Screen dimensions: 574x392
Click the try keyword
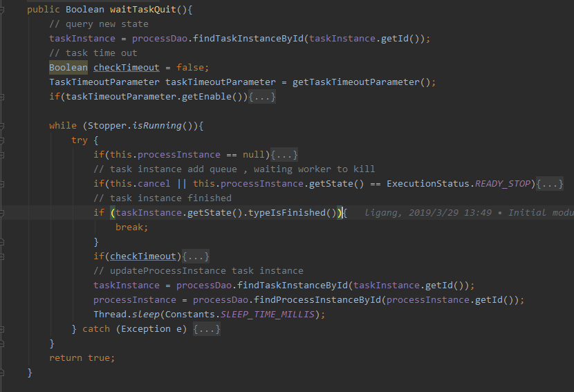pyautogui.click(x=80, y=140)
